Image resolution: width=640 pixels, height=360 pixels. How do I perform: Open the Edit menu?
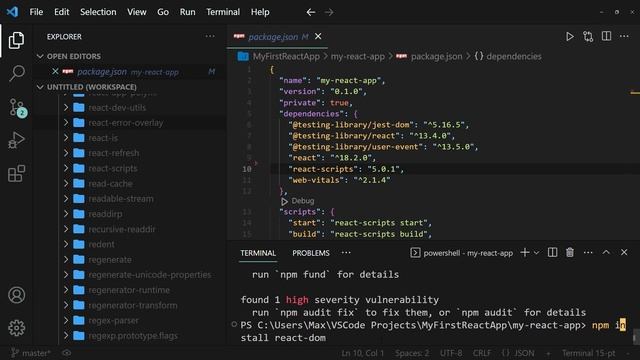click(62, 12)
